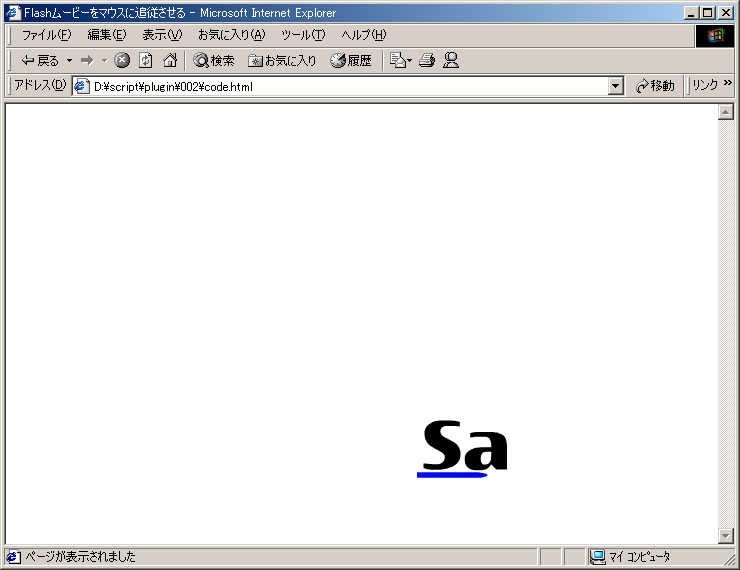Viewport: 740px width, 570px height.
Task: Click the page icon in address bar
Action: pyautogui.click(x=82, y=86)
